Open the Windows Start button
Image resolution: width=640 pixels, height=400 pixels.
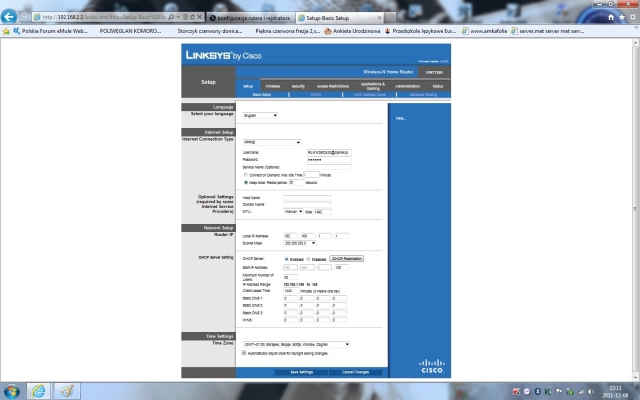click(x=11, y=391)
